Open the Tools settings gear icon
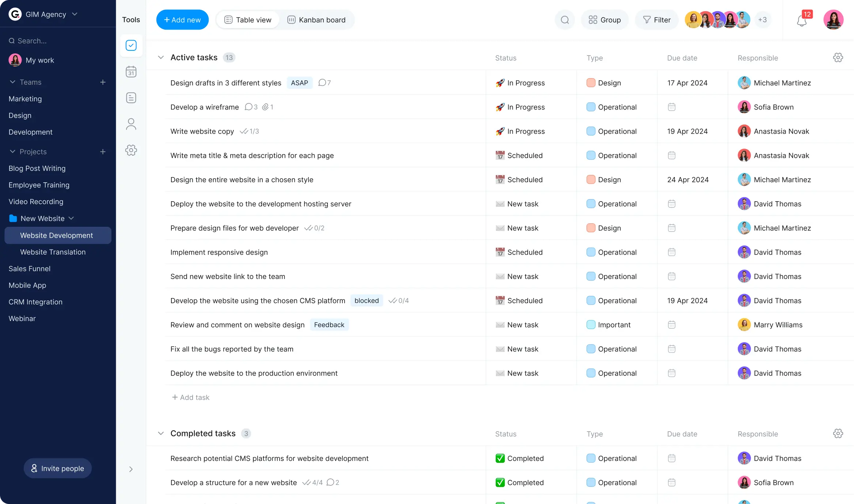The width and height of the screenshot is (854, 504). [131, 150]
